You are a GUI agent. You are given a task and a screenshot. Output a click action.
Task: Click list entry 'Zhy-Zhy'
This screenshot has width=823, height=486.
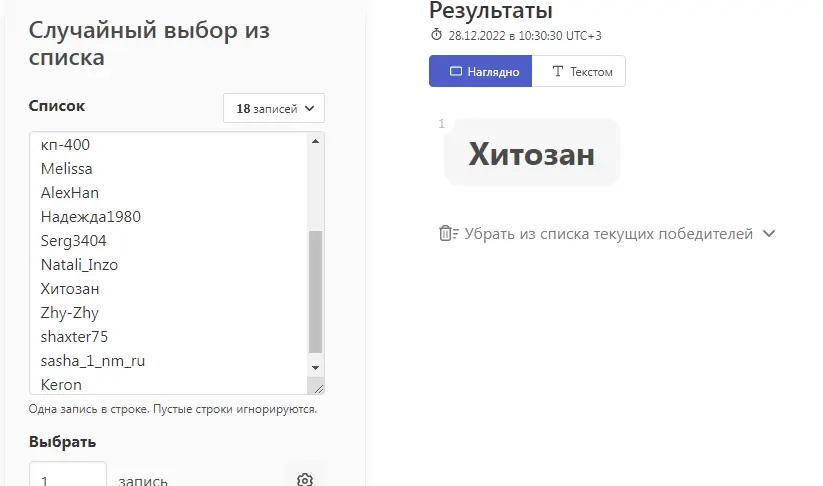coord(70,313)
